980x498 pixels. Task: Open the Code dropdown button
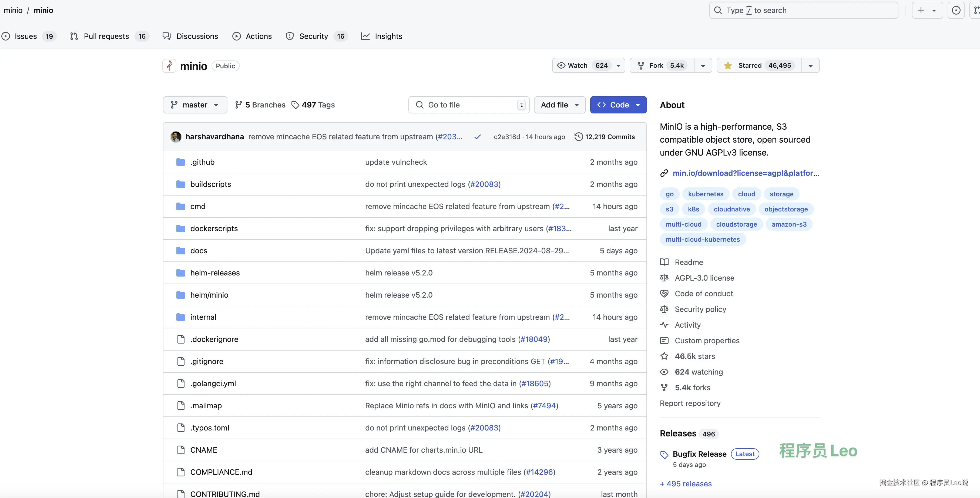tap(618, 105)
